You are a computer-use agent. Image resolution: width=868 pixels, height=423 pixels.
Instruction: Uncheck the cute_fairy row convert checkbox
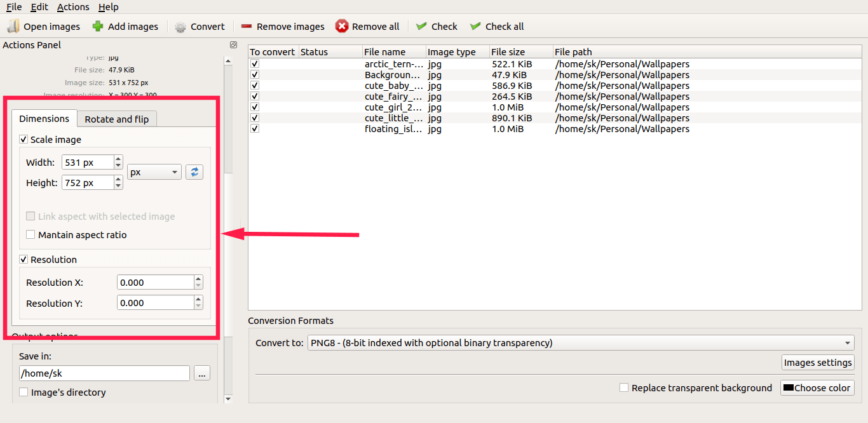click(255, 96)
